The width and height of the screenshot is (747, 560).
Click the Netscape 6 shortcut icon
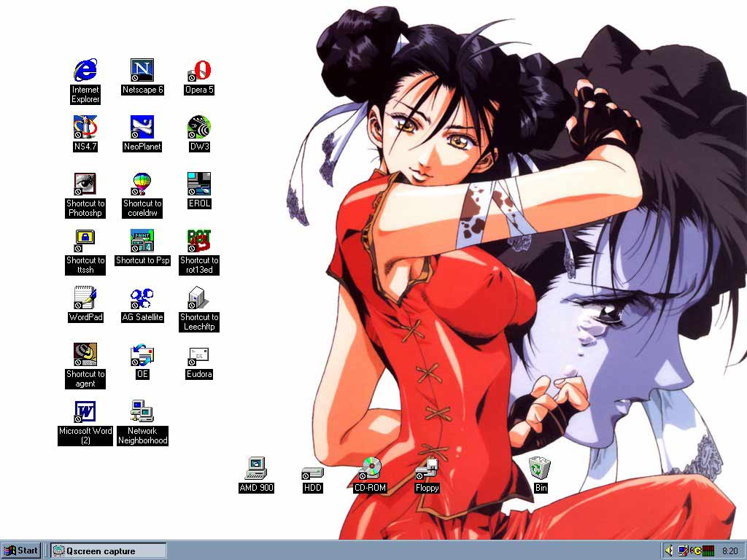[142, 71]
